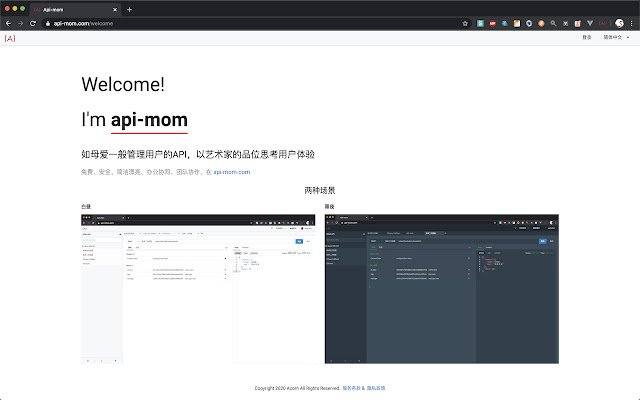The image size is (640, 400).
Task: Click the Welcome! heading
Action: (123, 84)
